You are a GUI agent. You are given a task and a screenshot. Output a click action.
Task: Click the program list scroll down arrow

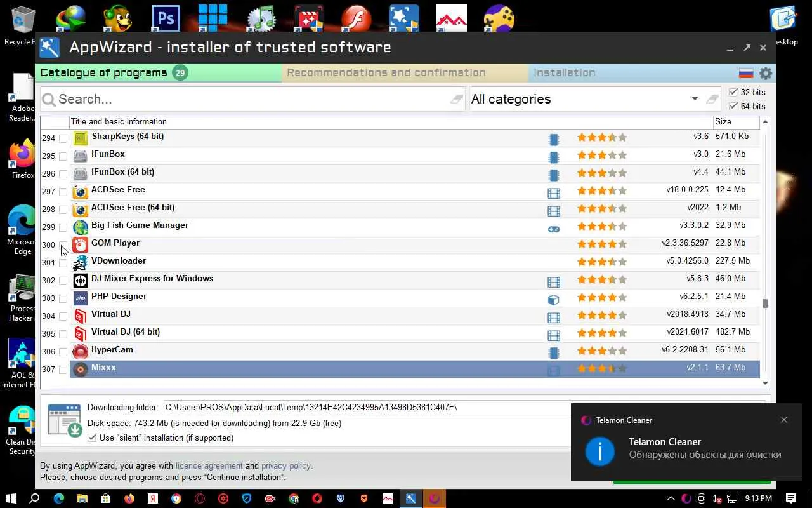tap(765, 383)
